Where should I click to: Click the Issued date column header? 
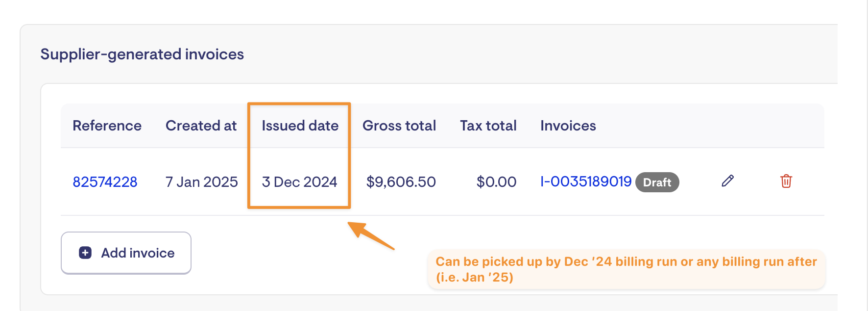point(300,126)
